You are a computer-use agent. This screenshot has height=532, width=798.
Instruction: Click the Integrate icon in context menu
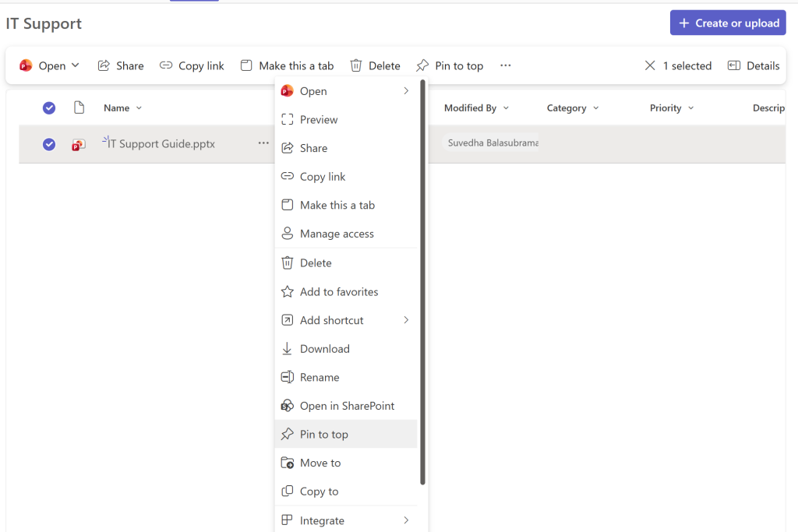coord(288,520)
